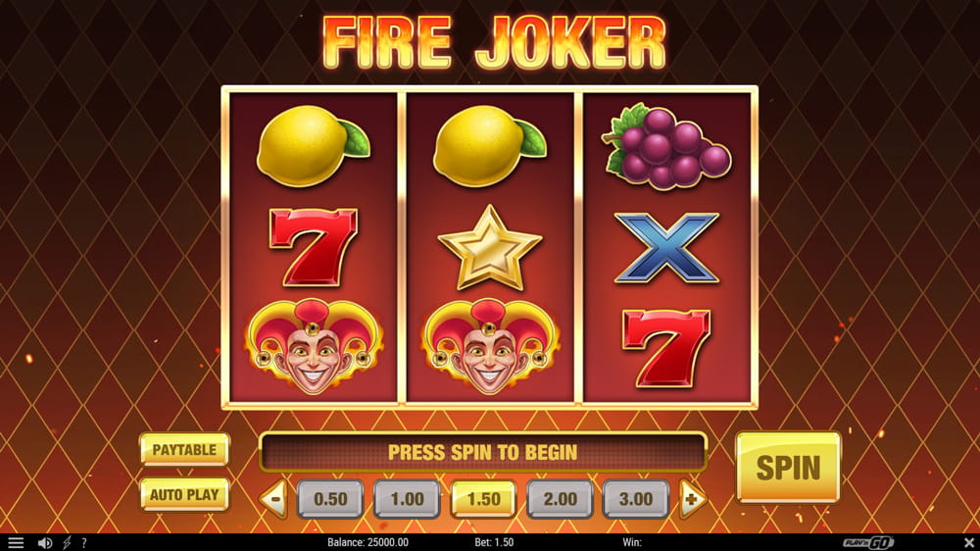Hit the yellow SPIN button

pos(788,468)
